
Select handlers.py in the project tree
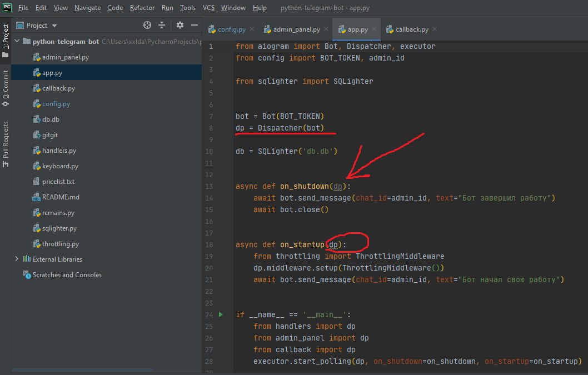[x=59, y=151]
